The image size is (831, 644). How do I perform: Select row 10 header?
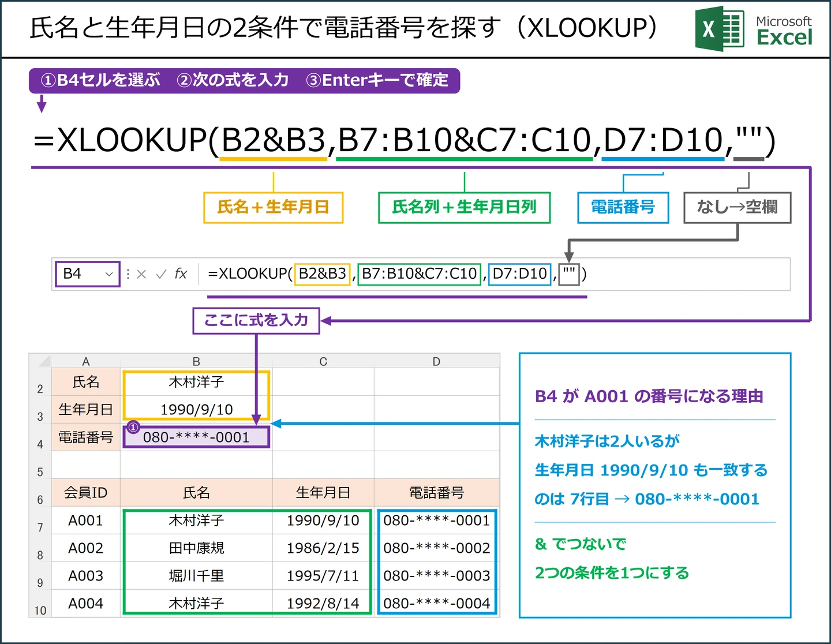40,604
